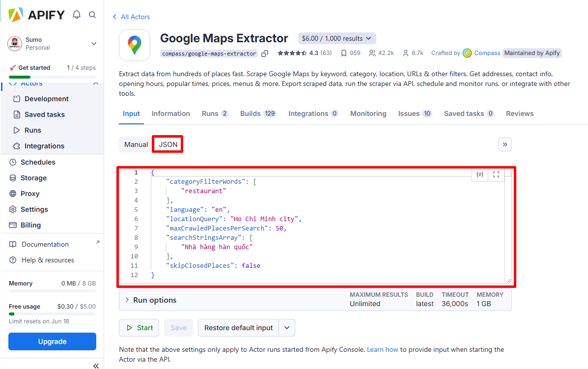Expand the right panel double-arrow button
This screenshot has width=588, height=369.
point(504,144)
